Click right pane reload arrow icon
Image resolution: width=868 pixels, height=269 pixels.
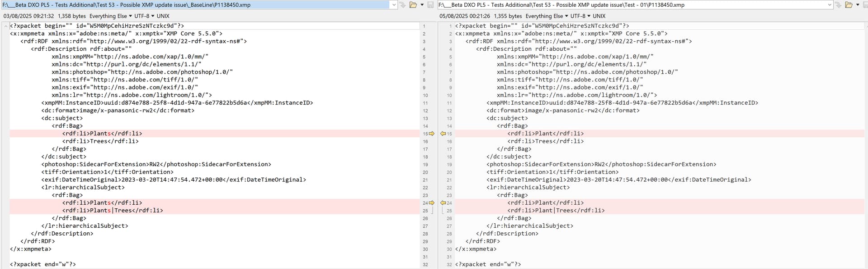838,5
